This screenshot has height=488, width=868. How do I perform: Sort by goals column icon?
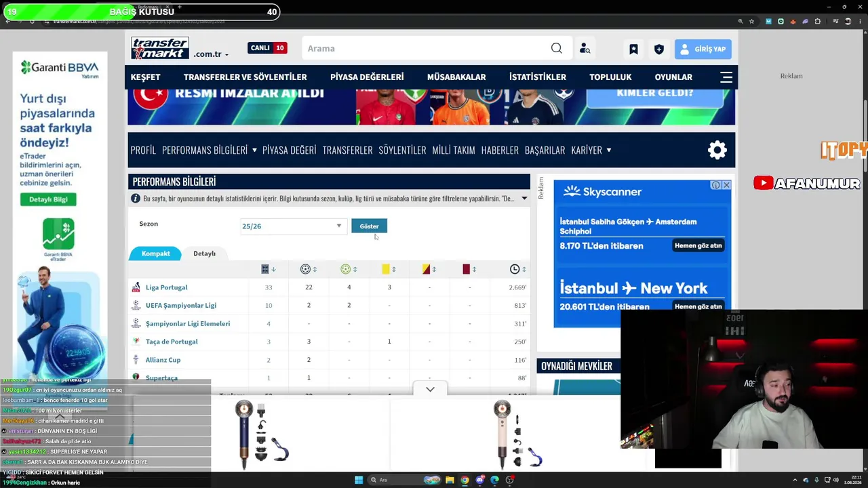click(305, 269)
